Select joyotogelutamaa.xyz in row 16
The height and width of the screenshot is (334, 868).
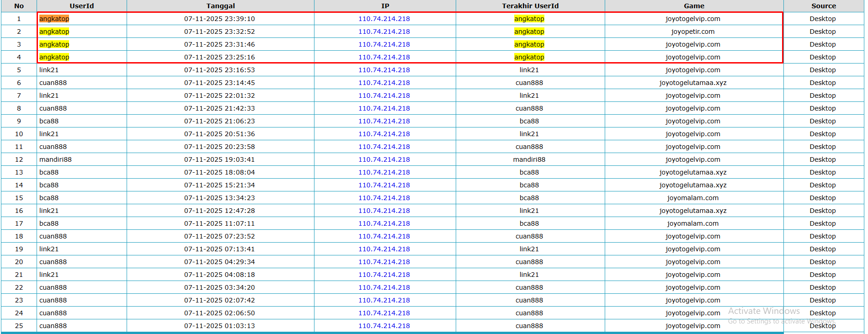coord(693,211)
